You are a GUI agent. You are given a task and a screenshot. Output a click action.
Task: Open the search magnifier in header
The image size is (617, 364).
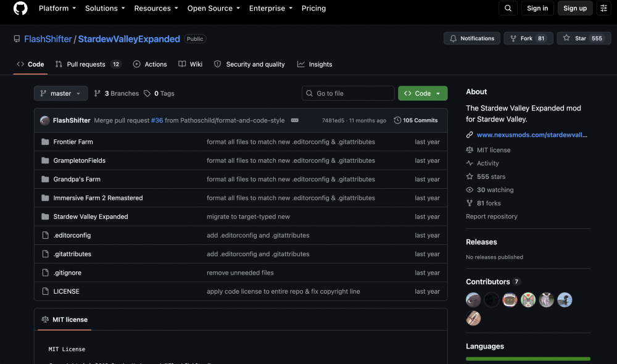coord(508,8)
